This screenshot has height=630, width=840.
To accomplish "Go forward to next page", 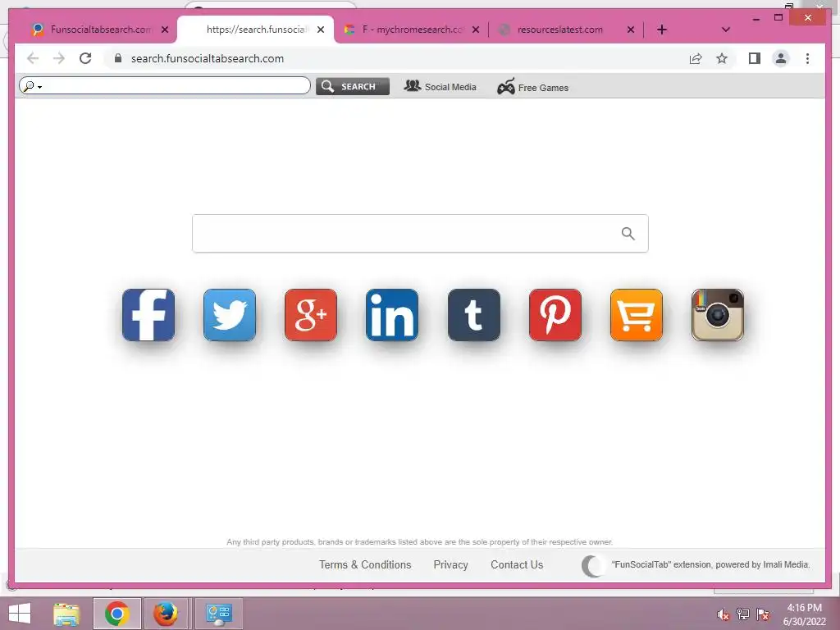I will point(59,58).
